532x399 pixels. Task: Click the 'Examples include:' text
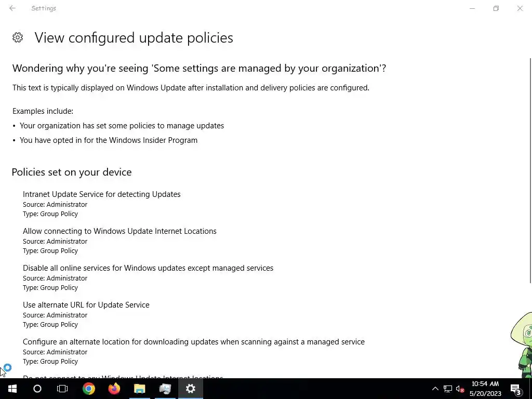(43, 111)
